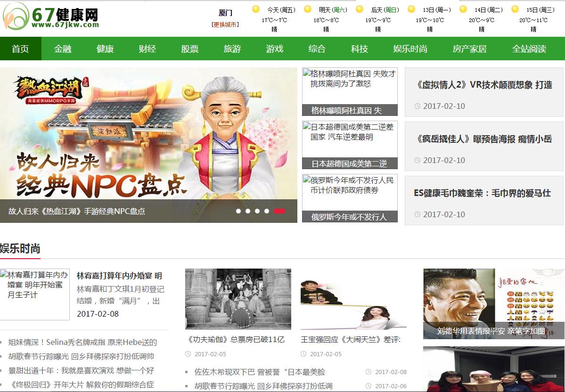Open the 全站阅读 navigation item
The height and width of the screenshot is (392, 565).
tap(529, 49)
